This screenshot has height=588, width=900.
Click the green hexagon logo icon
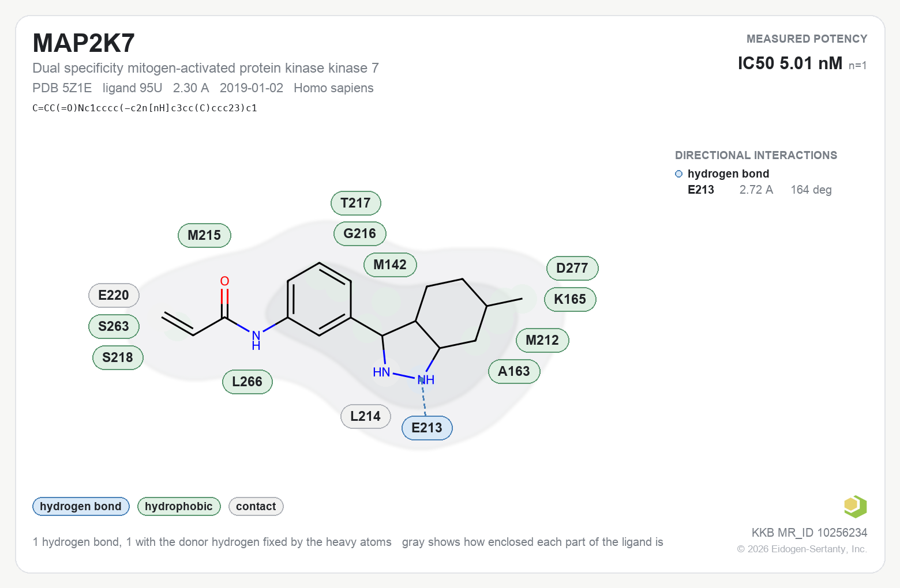(855, 507)
